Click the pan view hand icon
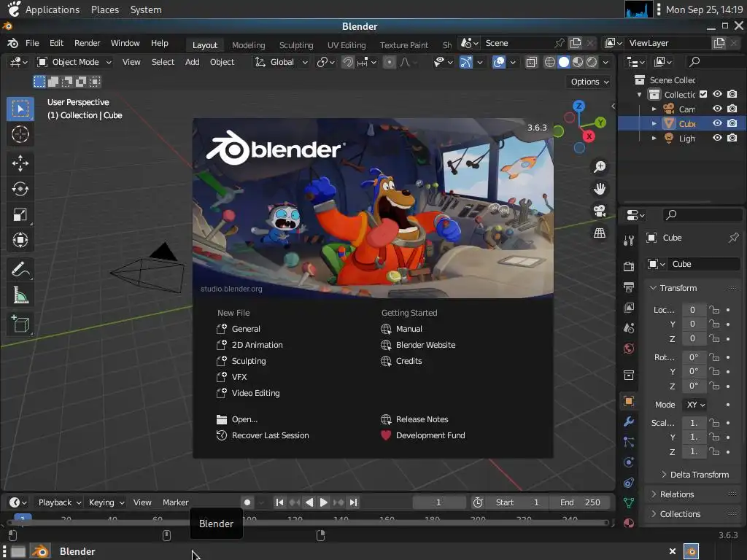 tap(600, 189)
